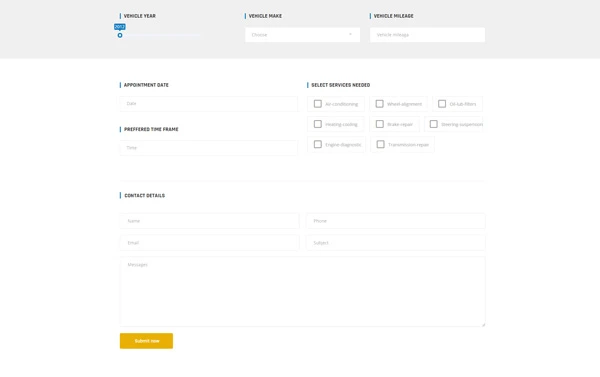Check the Heating-cooling service checkbox
The image size is (600, 377).
pyautogui.click(x=318, y=124)
